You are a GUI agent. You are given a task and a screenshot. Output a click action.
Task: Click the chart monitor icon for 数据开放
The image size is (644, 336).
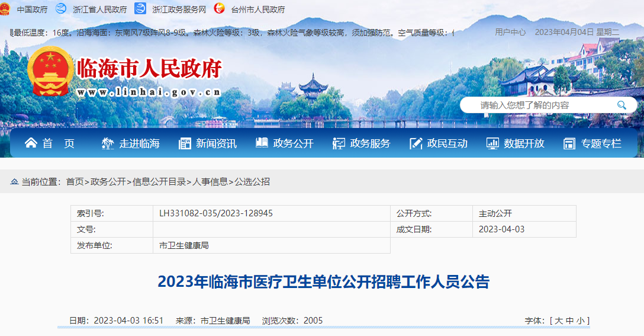(x=492, y=143)
